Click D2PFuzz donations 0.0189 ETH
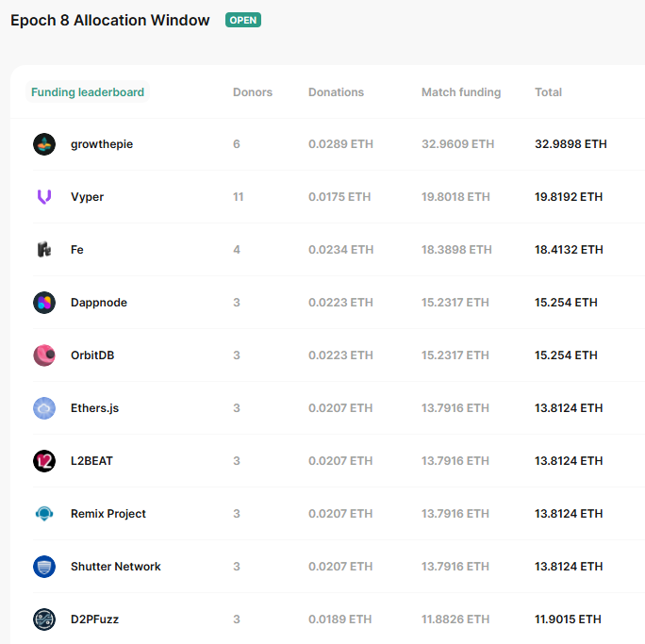Viewport: 645px width, 644px height. coord(340,619)
